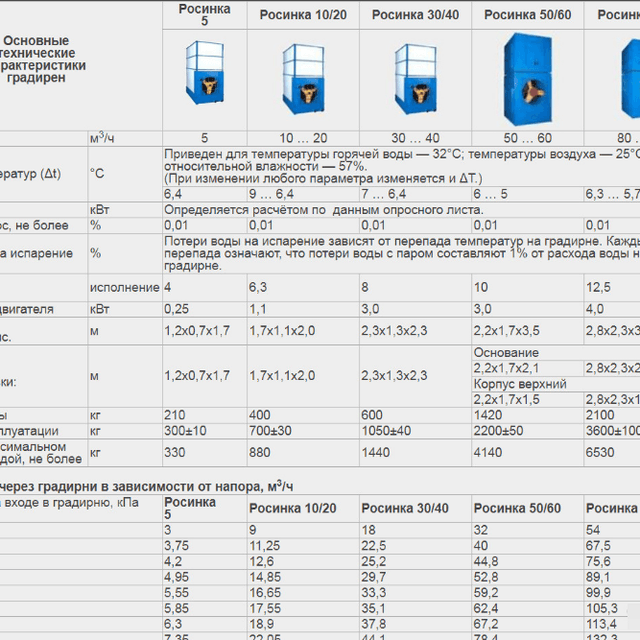The height and width of the screenshot is (640, 640).
Task: Select the 2,2x1,7x3,5 dimensions cell
Action: [506, 330]
